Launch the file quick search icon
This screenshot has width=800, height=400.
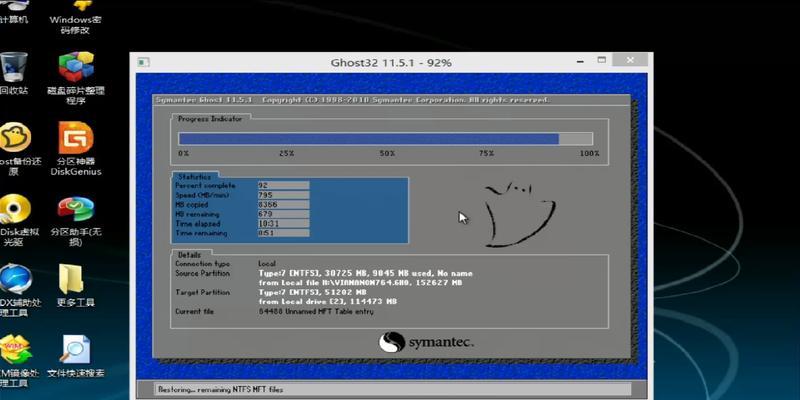[x=76, y=356]
